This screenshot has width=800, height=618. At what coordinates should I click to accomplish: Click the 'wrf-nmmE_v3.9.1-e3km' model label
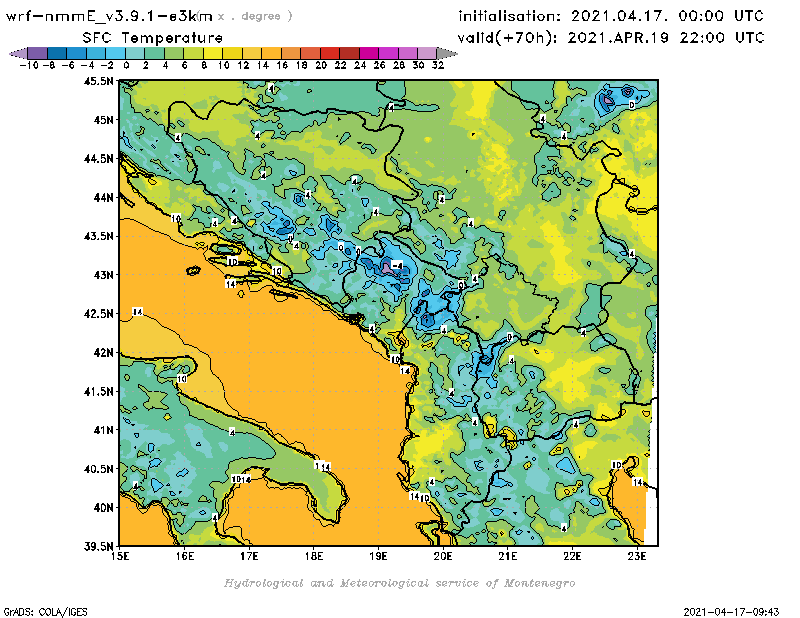(x=109, y=16)
